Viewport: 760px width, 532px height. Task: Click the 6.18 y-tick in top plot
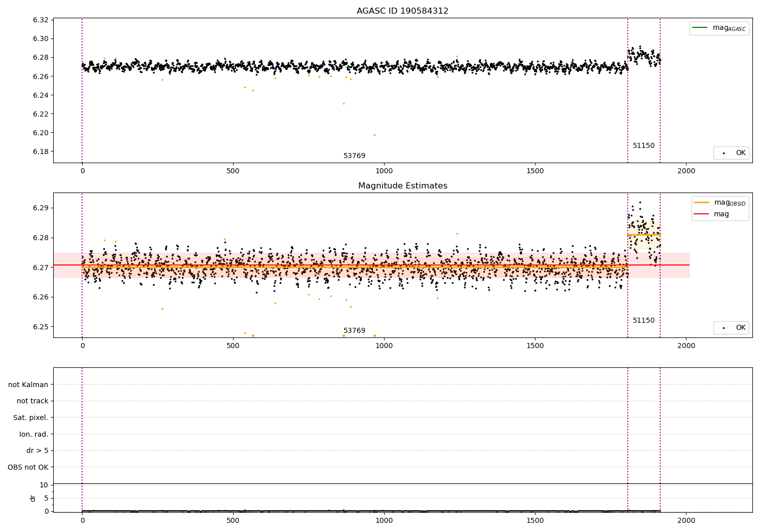point(40,152)
